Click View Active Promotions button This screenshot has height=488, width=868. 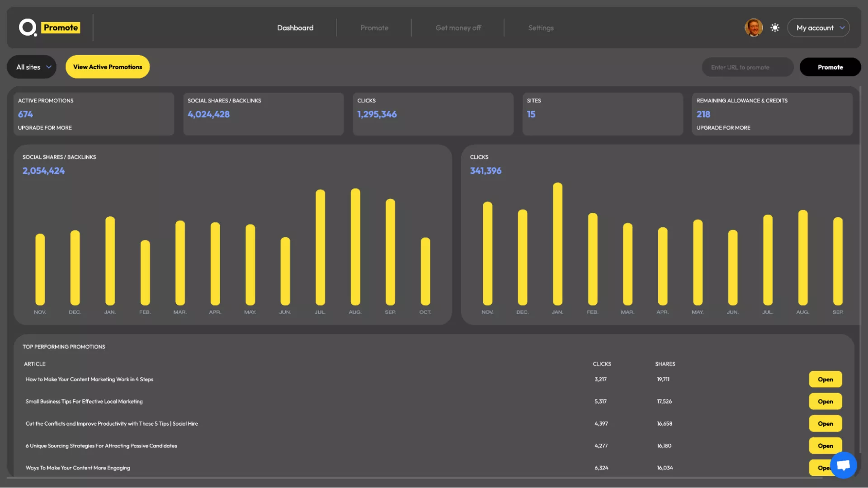click(x=108, y=67)
